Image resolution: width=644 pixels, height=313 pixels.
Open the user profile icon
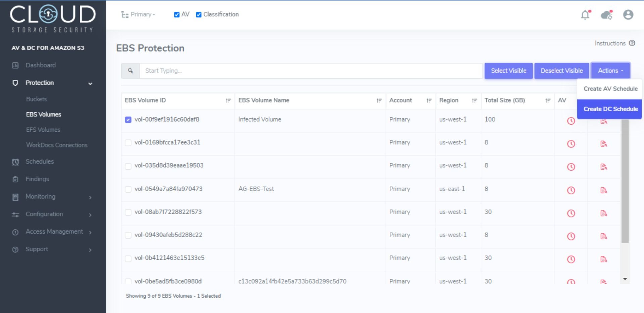click(x=628, y=15)
